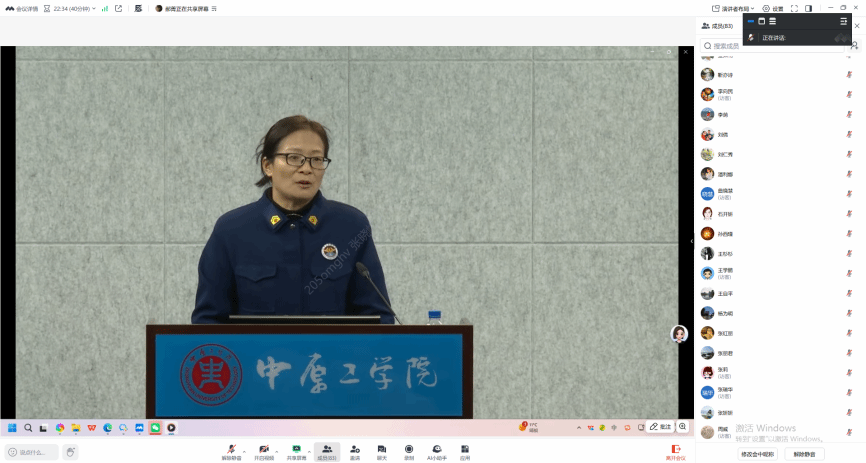Open the 应用 apps menu
This screenshot has width=866, height=463.
point(465,451)
